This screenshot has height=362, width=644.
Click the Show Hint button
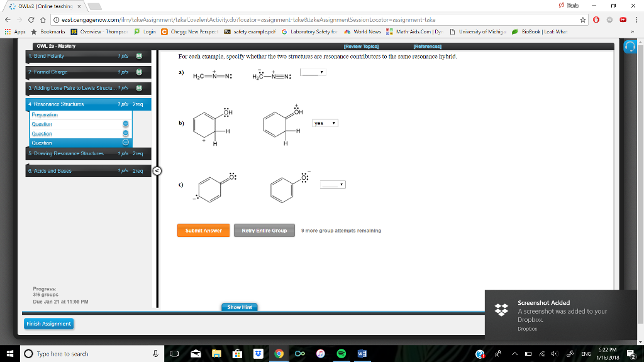click(239, 307)
